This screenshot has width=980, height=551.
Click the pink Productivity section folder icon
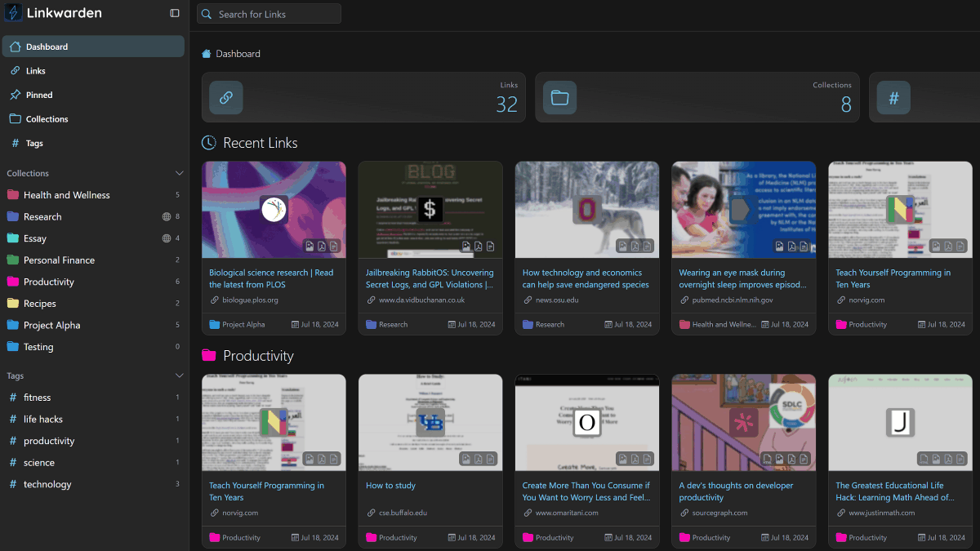[x=209, y=356]
